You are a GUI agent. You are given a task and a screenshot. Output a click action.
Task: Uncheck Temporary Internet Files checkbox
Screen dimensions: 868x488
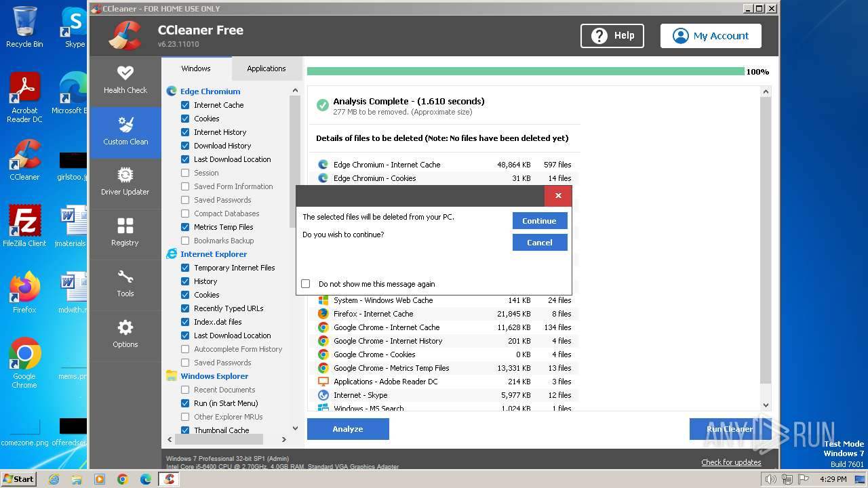[185, 268]
